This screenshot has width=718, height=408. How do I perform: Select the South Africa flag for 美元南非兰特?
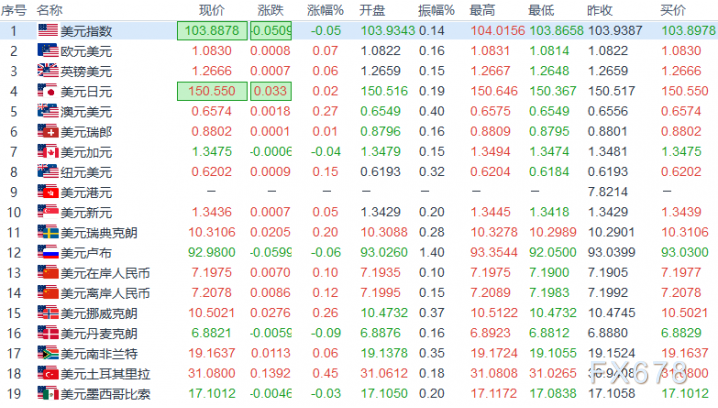48,353
